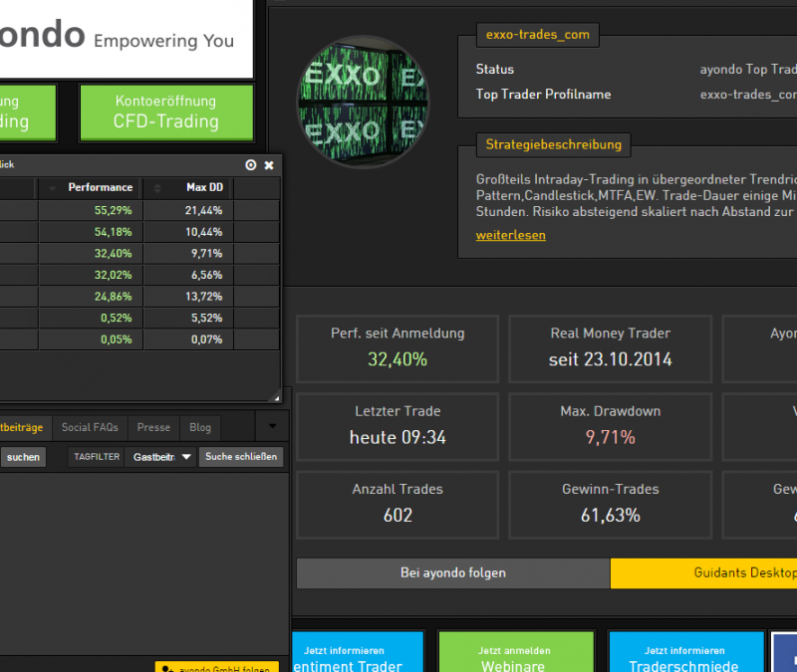
Task: Open the weiterlesen link in strategy description
Action: 510,235
